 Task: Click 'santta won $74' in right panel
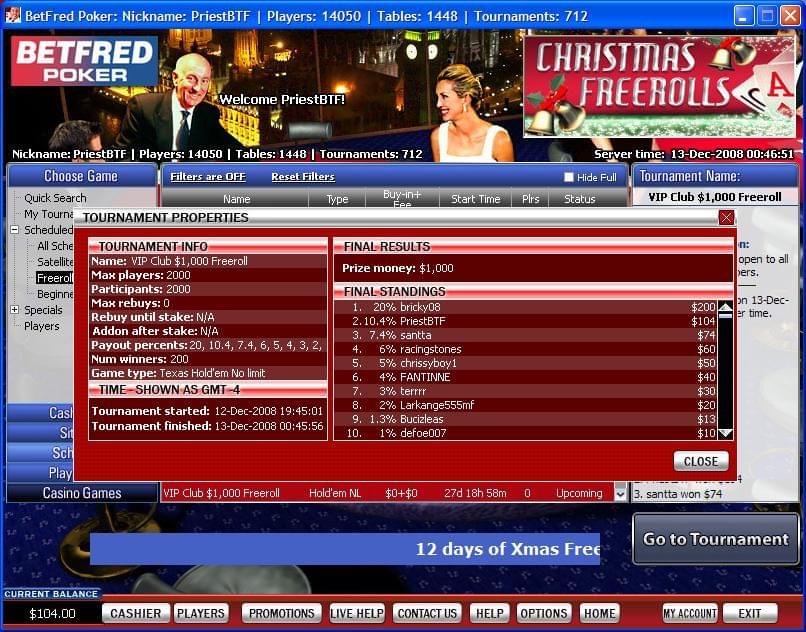tap(677, 494)
